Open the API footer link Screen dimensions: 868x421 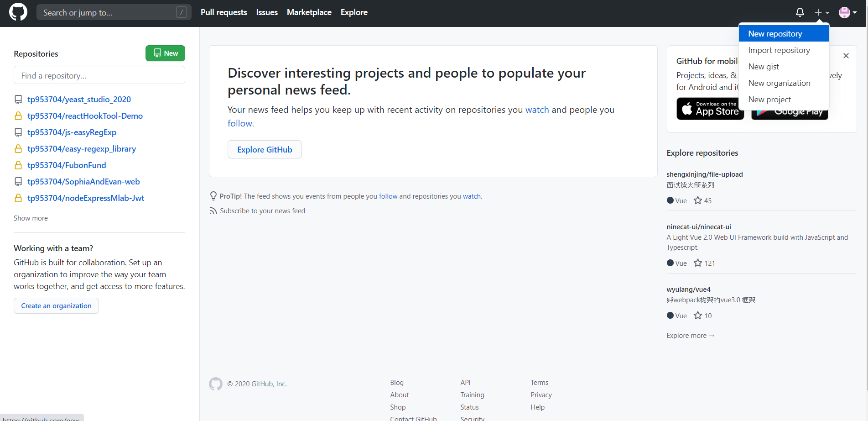pos(465,383)
